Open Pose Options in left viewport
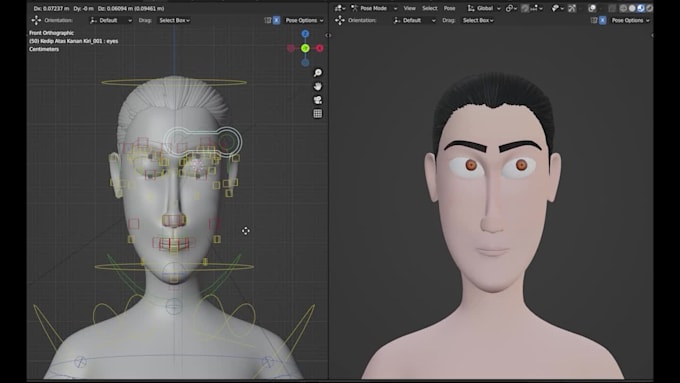Screen dimensions: 680x383 (304, 20)
